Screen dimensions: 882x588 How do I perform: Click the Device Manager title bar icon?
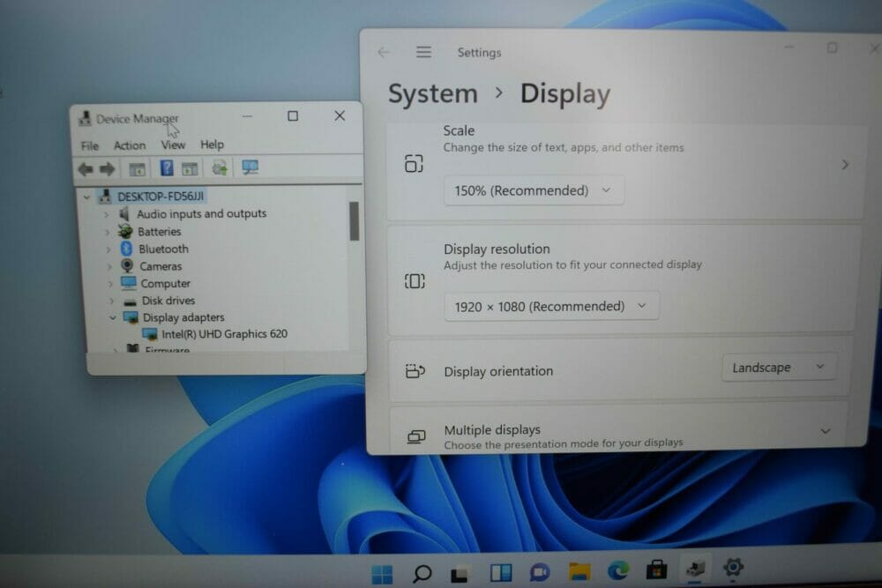coord(85,119)
